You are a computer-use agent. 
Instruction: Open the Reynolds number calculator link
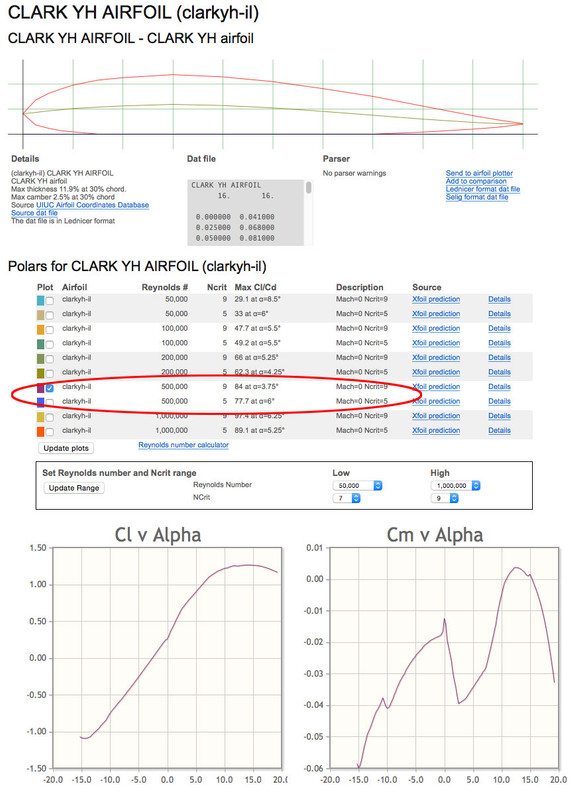[x=184, y=445]
